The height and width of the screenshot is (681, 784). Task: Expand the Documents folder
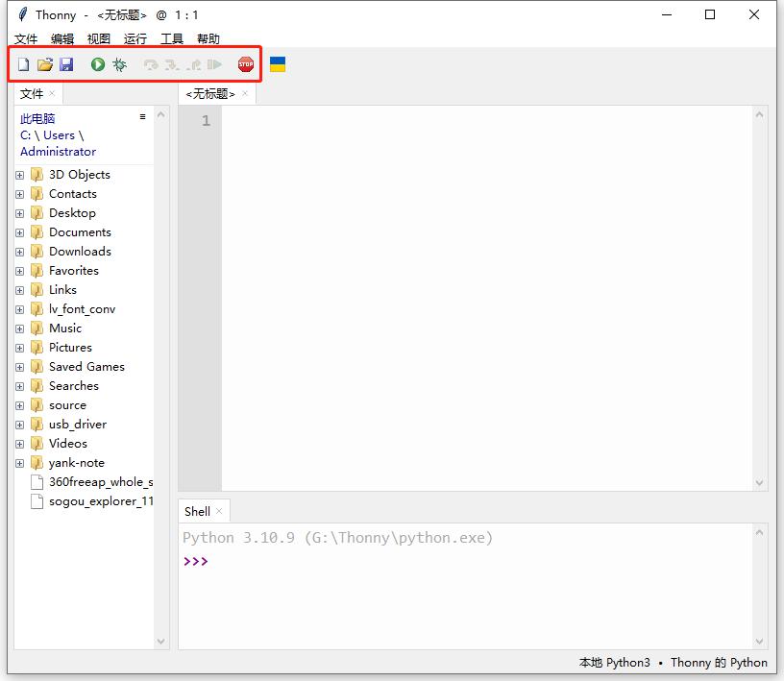[19, 232]
